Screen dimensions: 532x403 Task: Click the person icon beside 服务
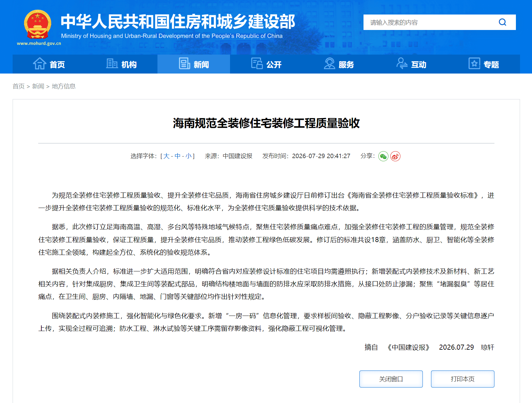click(x=329, y=63)
